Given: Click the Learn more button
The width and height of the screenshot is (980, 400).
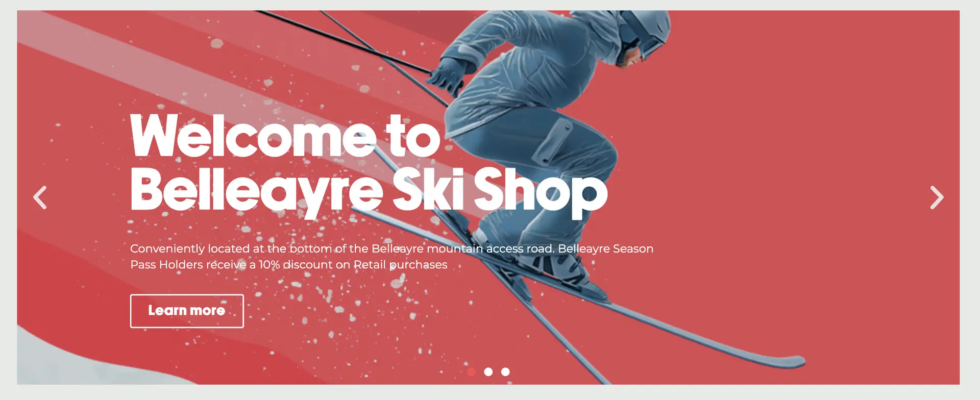Looking at the screenshot, I should point(187,311).
